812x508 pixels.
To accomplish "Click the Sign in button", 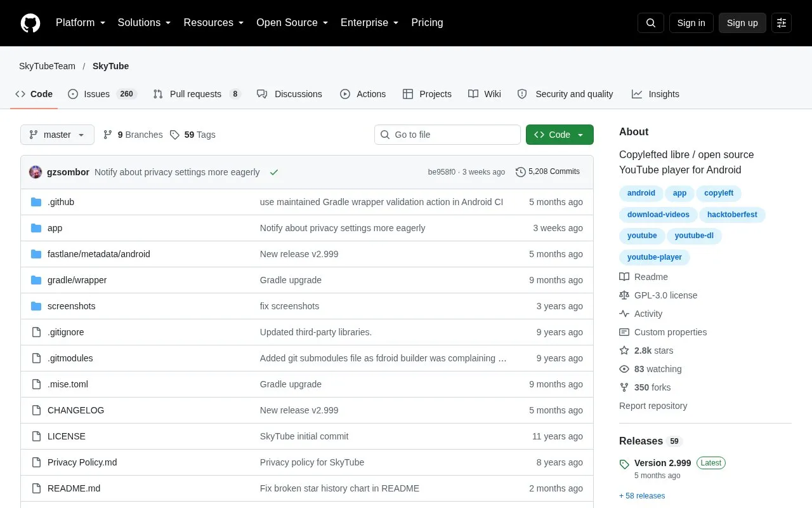I will [691, 23].
